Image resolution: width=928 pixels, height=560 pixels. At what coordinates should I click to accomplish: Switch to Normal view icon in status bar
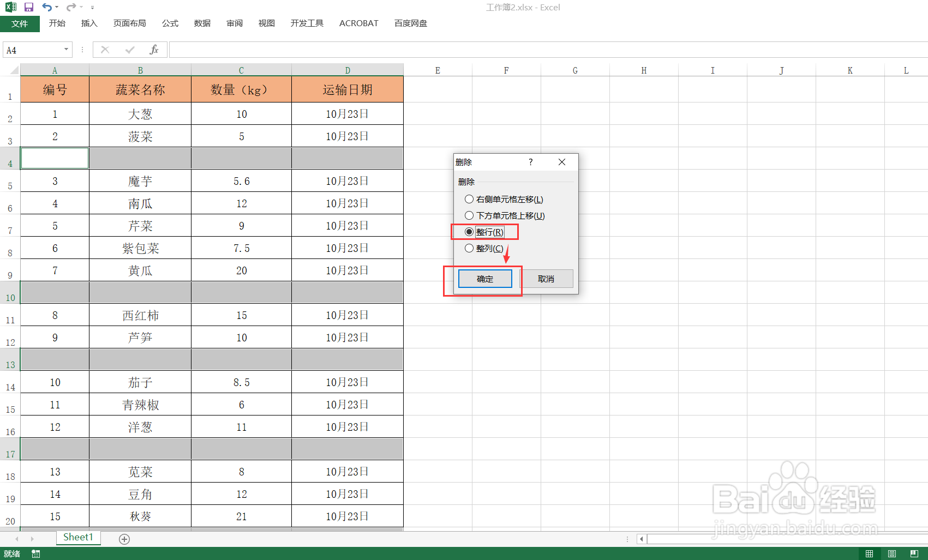pyautogui.click(x=869, y=554)
